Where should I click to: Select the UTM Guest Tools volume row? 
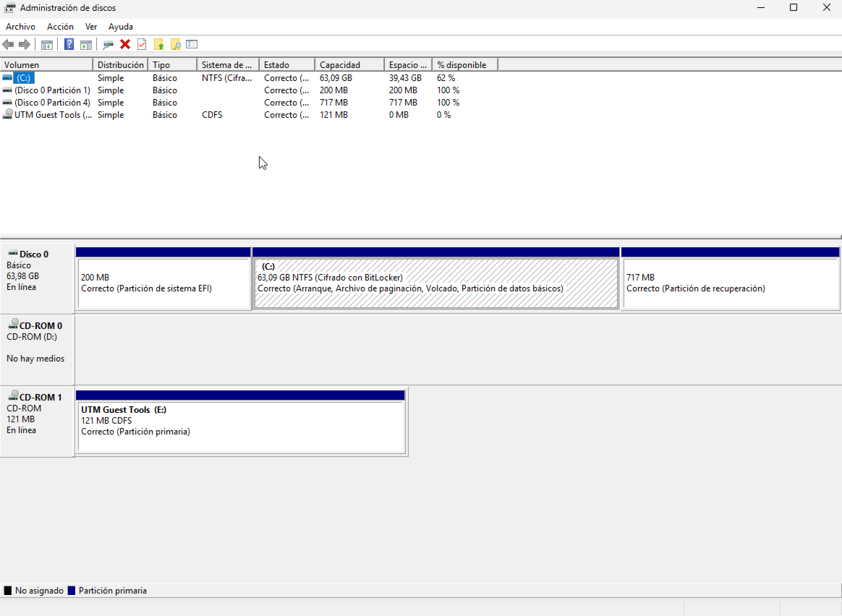[249, 115]
